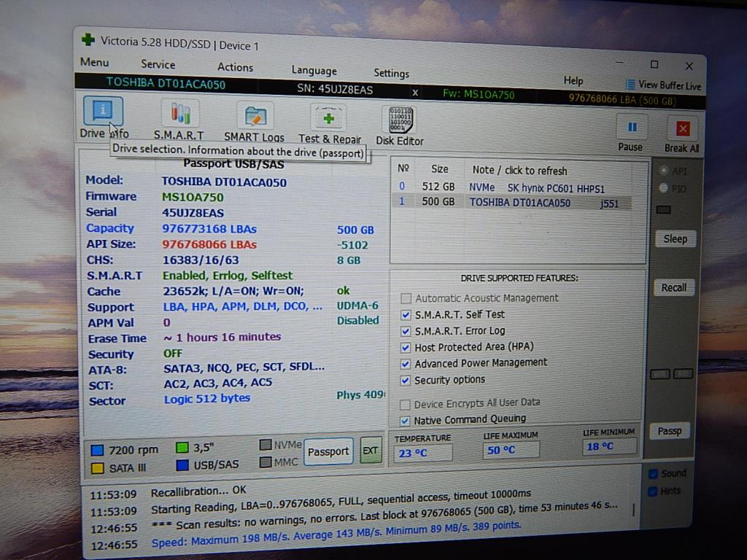The image size is (747, 560).
Task: Click the small dark indicator below PIO
Action: tap(664, 209)
